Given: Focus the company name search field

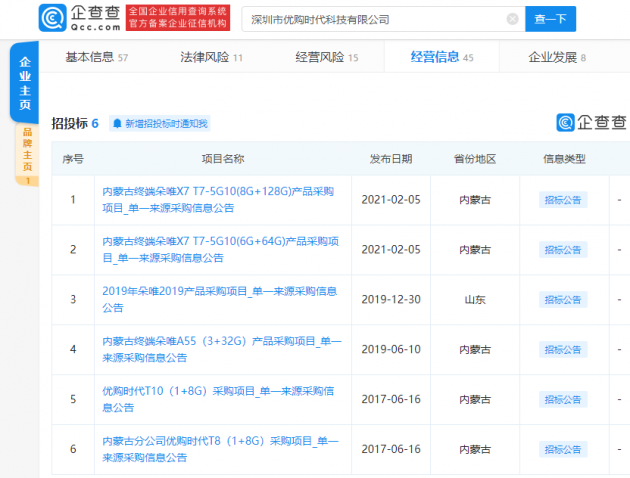Looking at the screenshot, I should click(383, 19).
